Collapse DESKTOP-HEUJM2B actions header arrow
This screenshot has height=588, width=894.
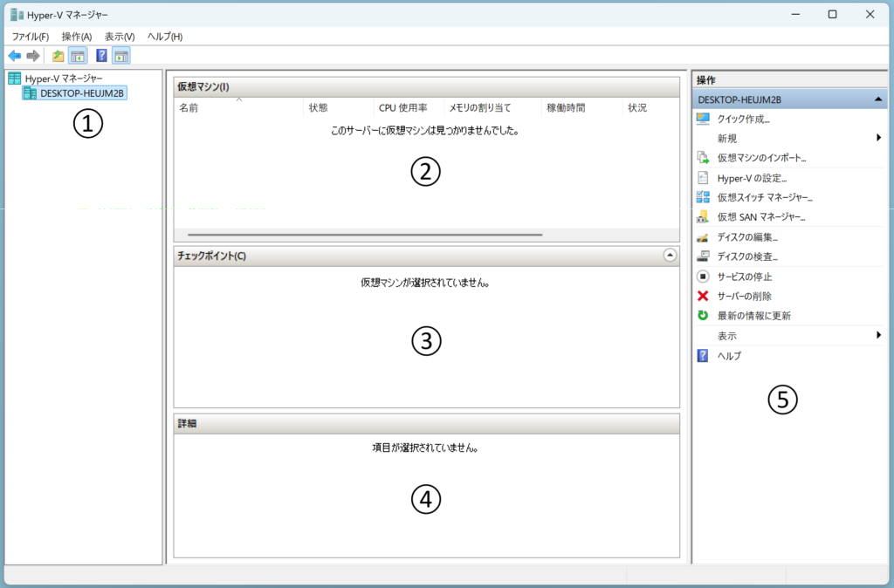coord(877,99)
